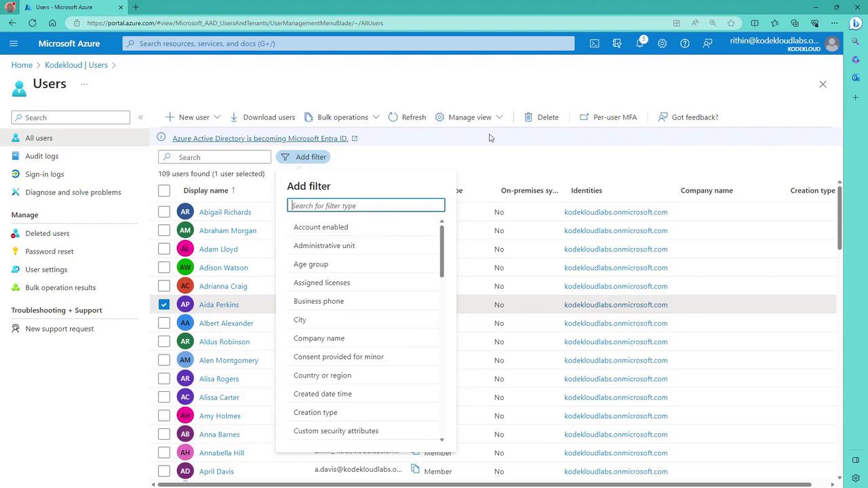Viewport: 868px width, 488px height.
Task: Open Per-user MFA
Action: pos(608,117)
